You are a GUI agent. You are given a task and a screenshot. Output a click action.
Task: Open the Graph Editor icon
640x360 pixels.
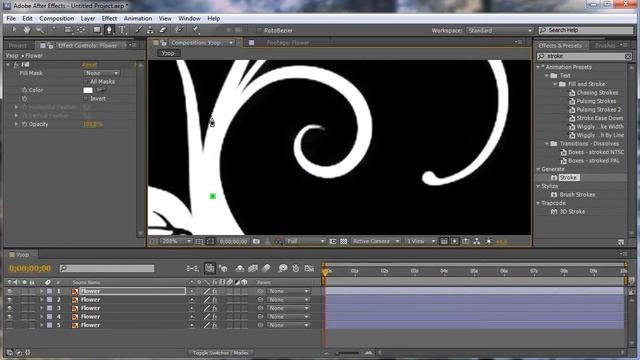309,268
